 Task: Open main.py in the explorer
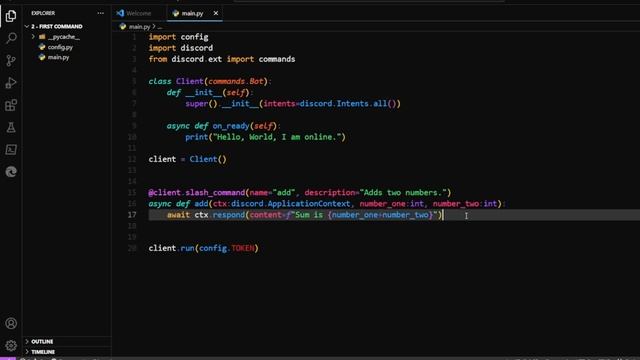click(x=58, y=57)
